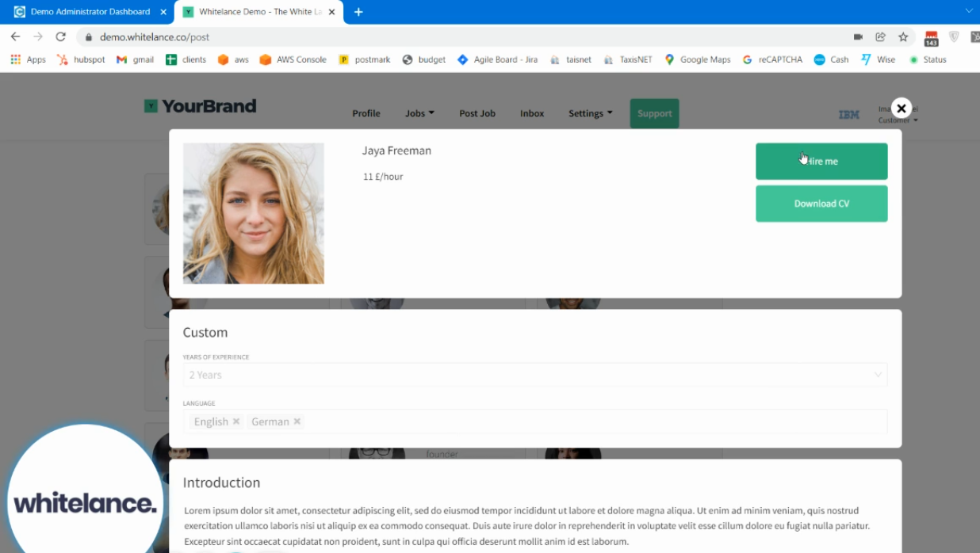Reload the current page

(x=60, y=36)
